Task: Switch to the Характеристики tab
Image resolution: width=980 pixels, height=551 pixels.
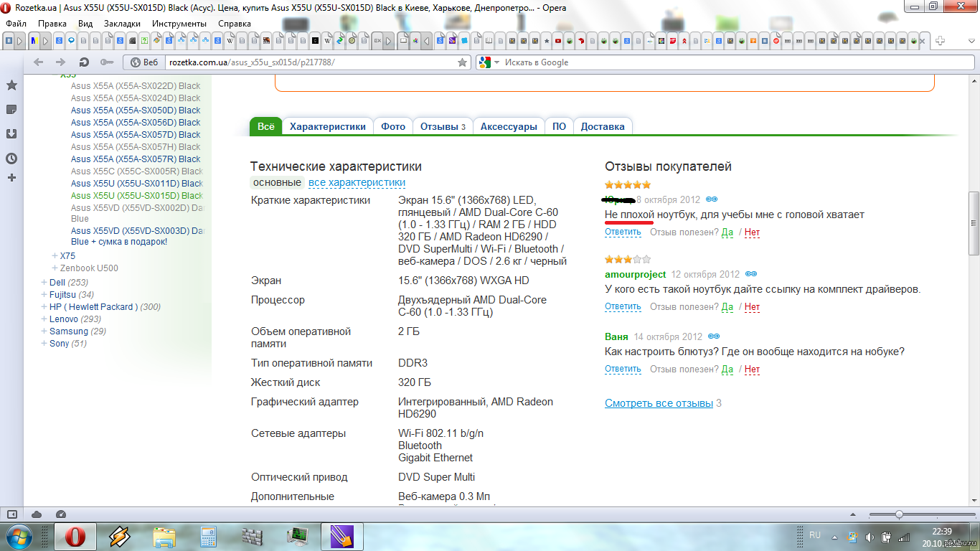Action: (x=328, y=126)
